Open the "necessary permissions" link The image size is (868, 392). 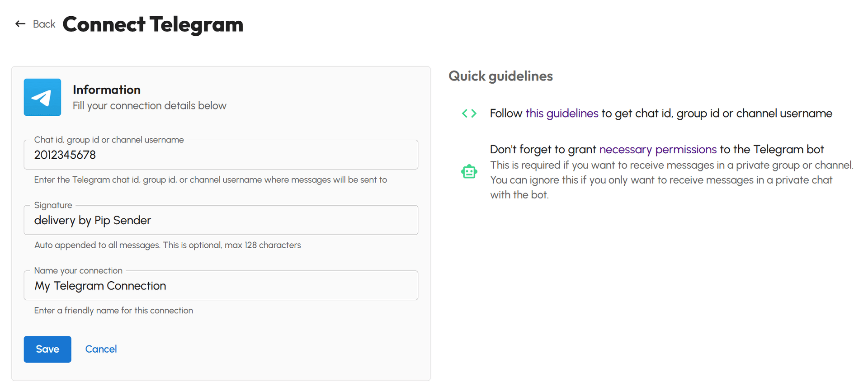[658, 150]
